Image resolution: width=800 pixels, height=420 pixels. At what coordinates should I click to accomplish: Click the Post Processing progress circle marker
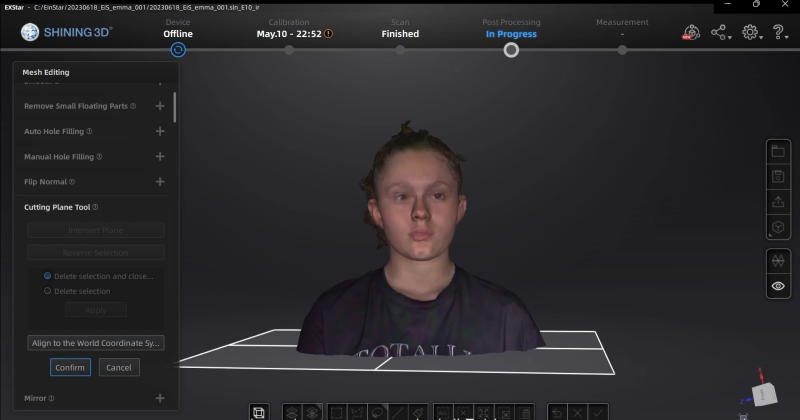[511, 50]
